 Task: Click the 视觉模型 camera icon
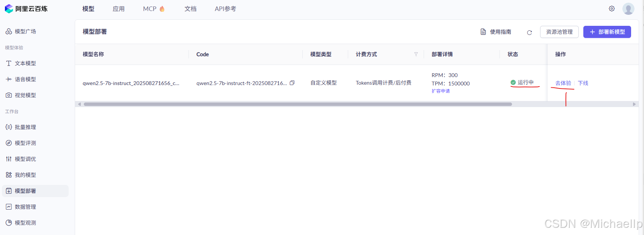[x=9, y=95]
